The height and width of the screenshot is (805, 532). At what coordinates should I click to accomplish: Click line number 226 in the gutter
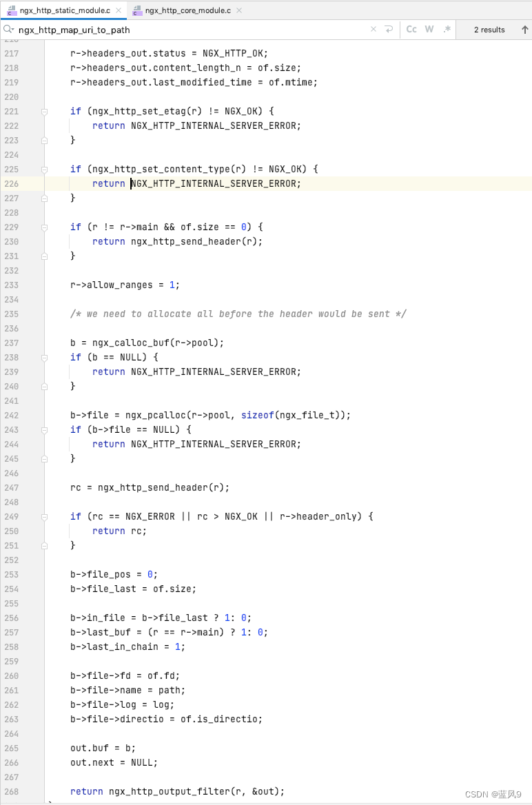tap(11, 184)
